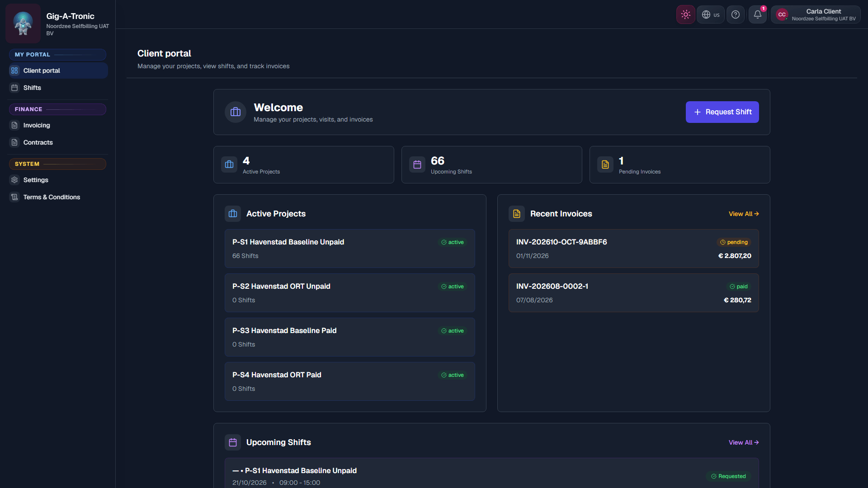868x488 pixels.
Task: Click the Terms & Conditions scroll icon
Action: click(14, 197)
